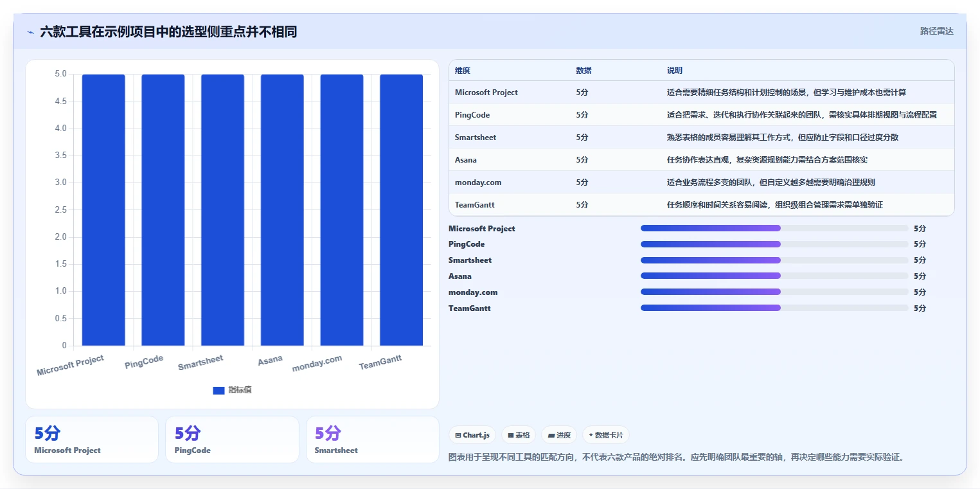
Task: Click the PingCode bar in the chart
Action: pyautogui.click(x=163, y=210)
